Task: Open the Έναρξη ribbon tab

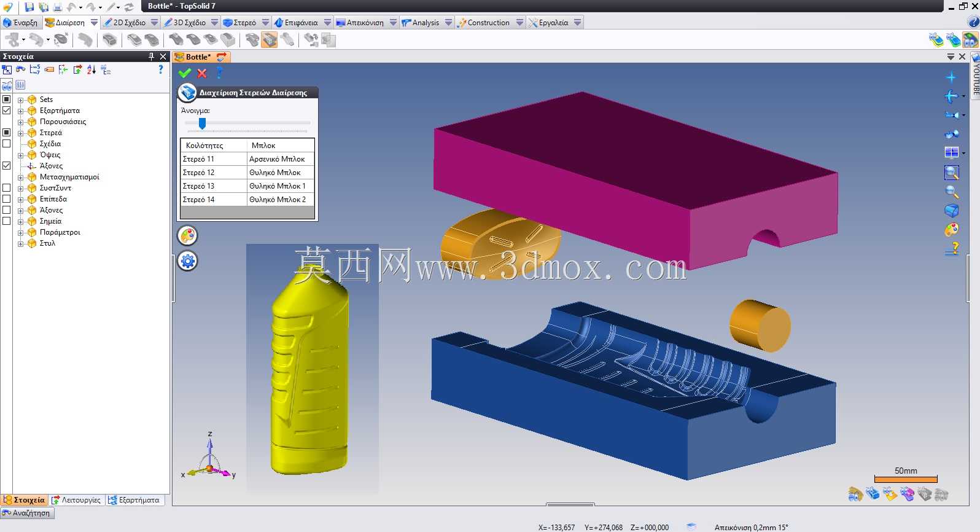Action: point(20,22)
